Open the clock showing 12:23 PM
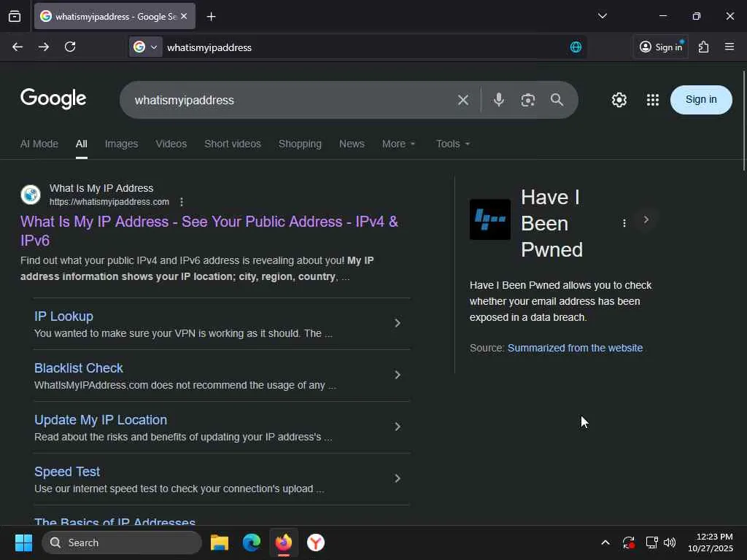 [711, 542]
